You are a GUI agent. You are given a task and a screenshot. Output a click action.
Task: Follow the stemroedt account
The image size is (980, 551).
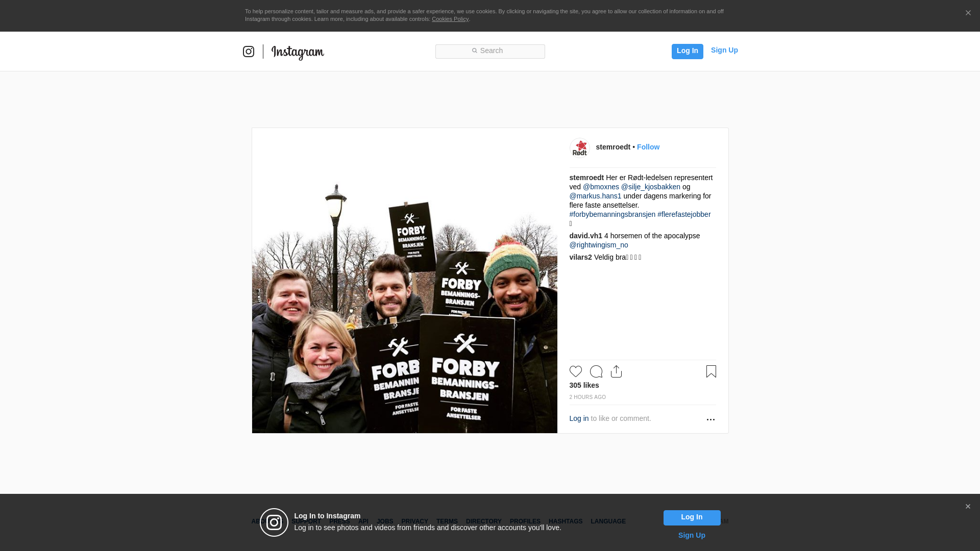point(648,147)
